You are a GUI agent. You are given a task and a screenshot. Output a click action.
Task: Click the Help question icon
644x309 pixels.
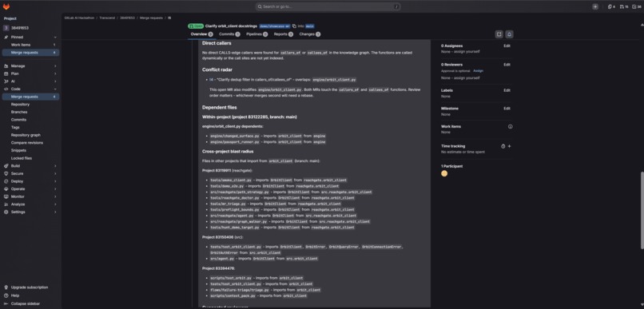click(x=6, y=295)
